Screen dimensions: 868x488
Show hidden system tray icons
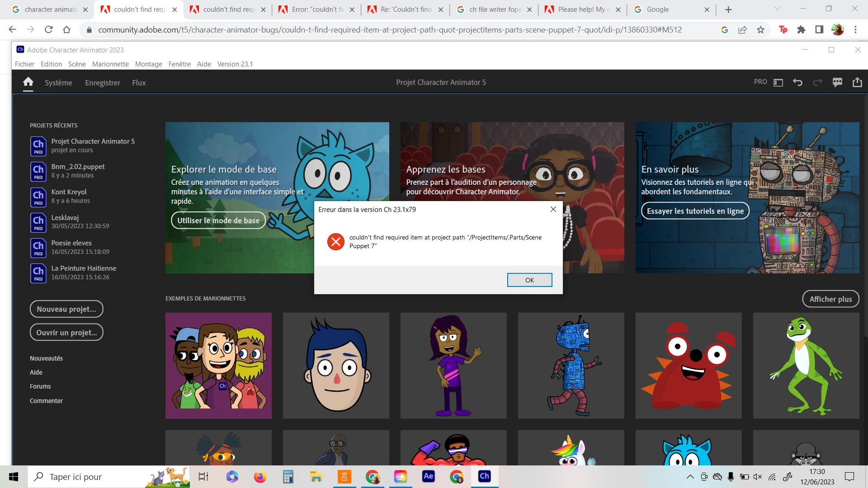click(x=690, y=477)
